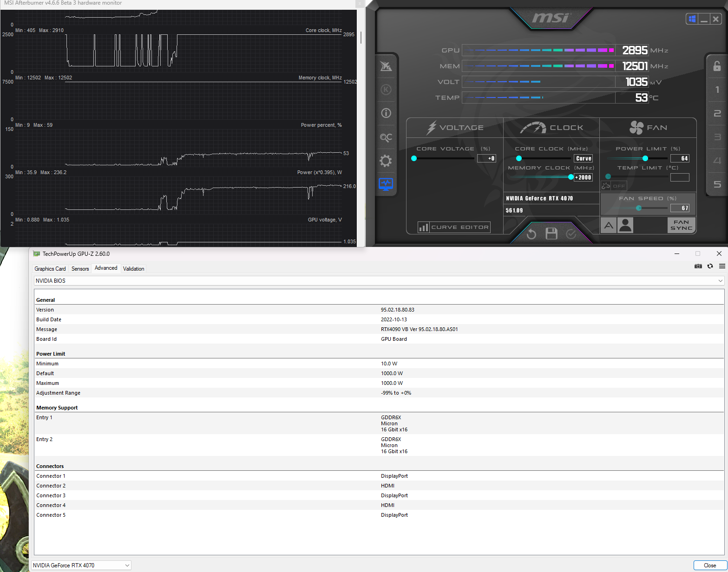Viewport: 728px width, 572px height.
Task: Click the Temp Limit slider handle
Action: [x=608, y=176]
